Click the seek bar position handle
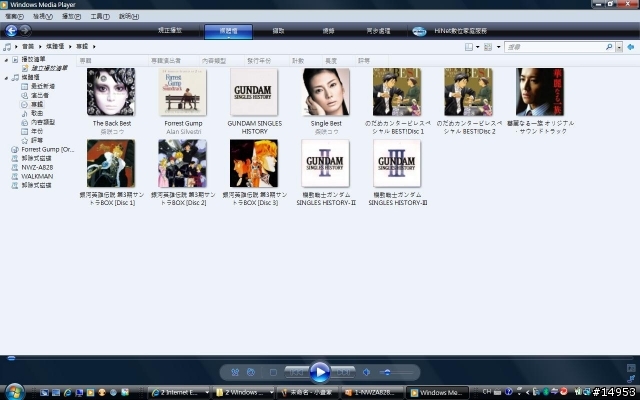 click(11, 358)
